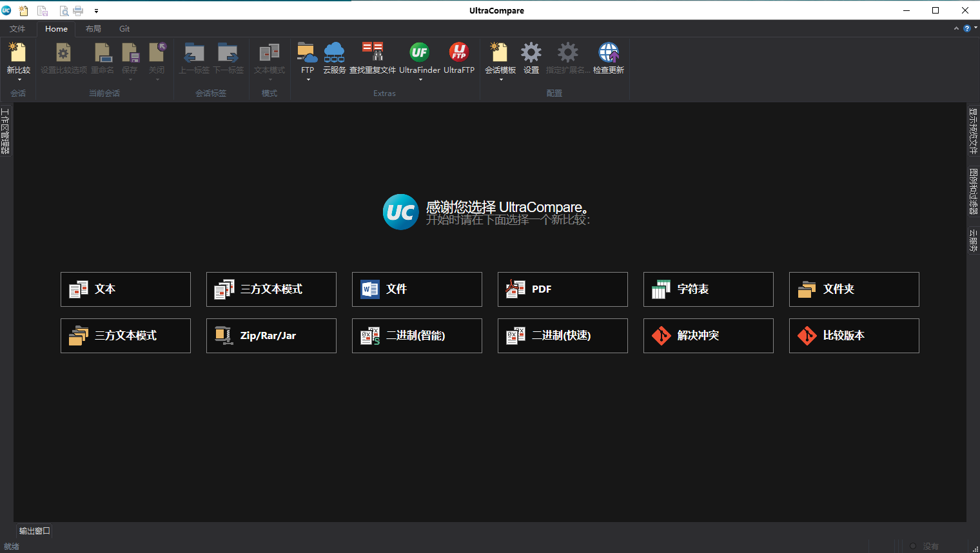This screenshot has height=553, width=980.
Task: Click the 关闭 close session icon
Action: [157, 53]
